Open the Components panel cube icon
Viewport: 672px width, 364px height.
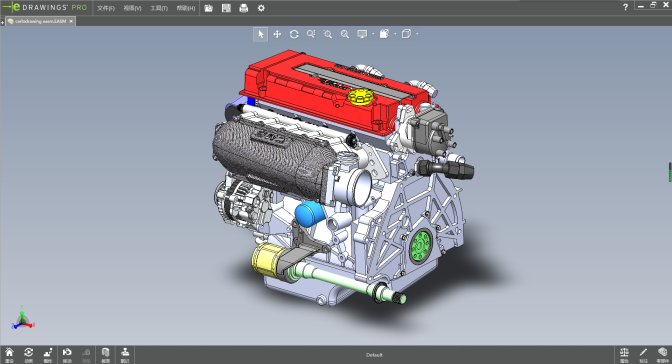point(663,355)
